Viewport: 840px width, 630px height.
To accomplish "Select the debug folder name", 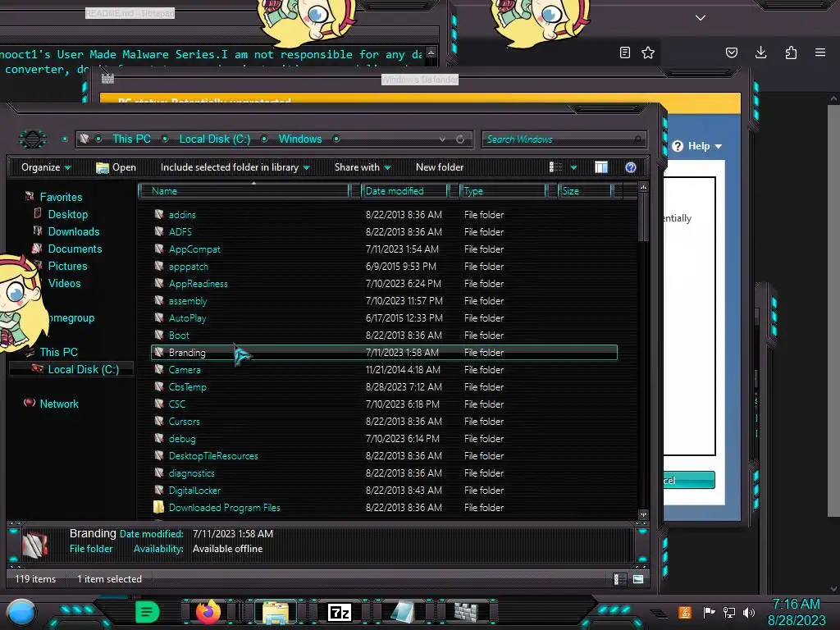I will [x=182, y=438].
